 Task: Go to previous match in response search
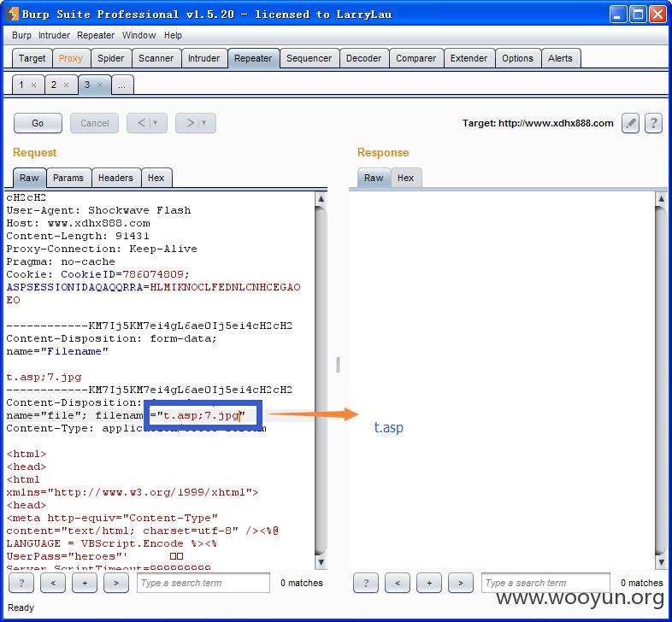pyautogui.click(x=398, y=583)
